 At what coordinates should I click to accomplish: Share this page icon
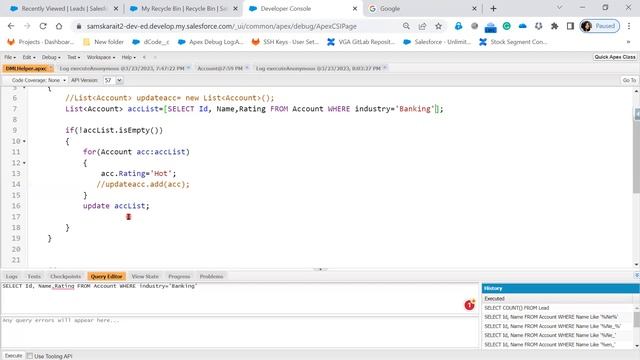[422, 26]
